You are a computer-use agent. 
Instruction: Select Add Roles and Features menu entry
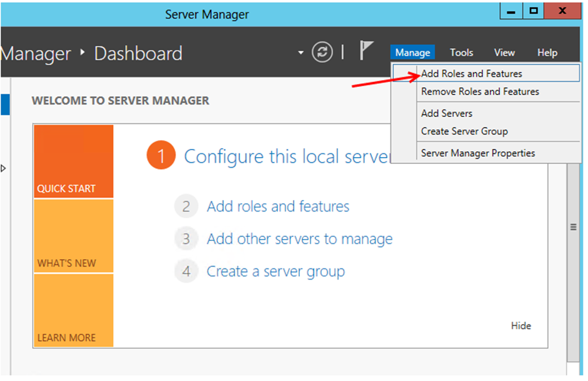coord(486,74)
